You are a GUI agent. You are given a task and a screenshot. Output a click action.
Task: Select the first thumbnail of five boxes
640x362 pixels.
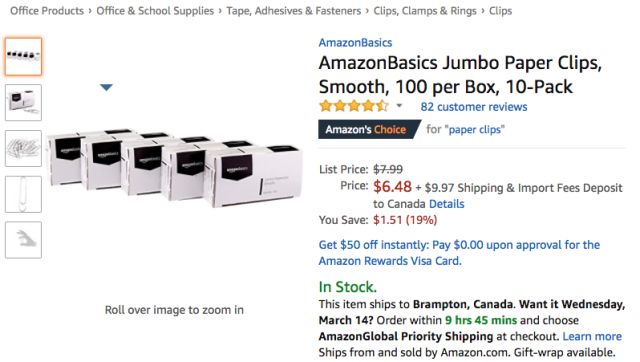tap(23, 56)
